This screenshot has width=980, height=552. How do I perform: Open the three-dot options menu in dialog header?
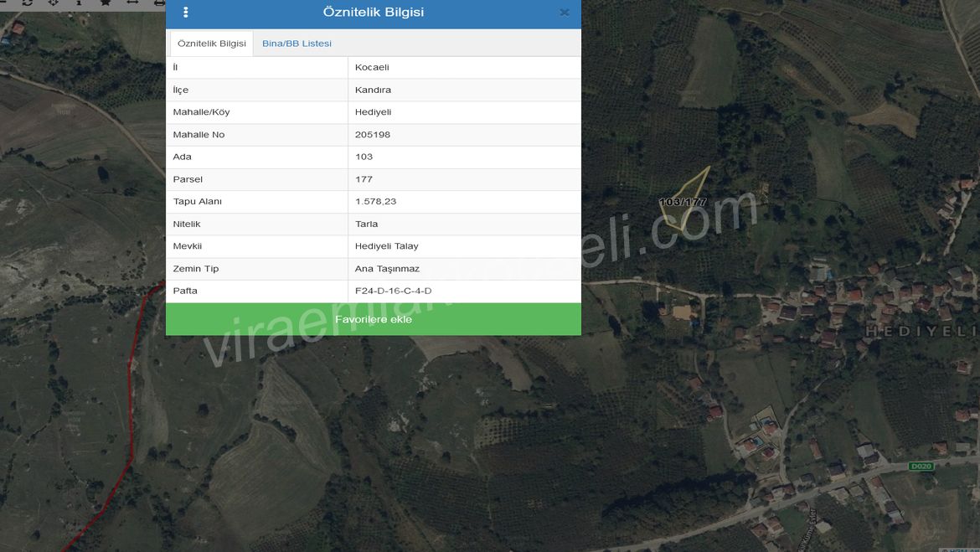[x=186, y=12]
